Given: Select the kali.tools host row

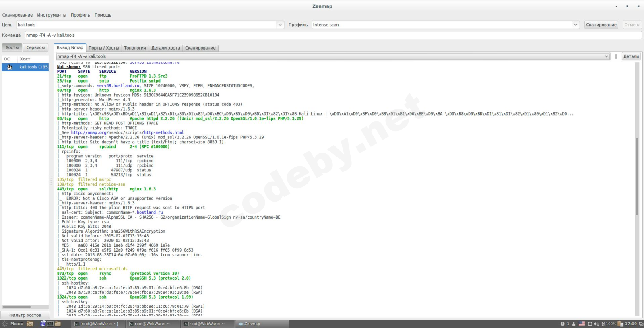Looking at the screenshot, I should pyautogui.click(x=25, y=67).
